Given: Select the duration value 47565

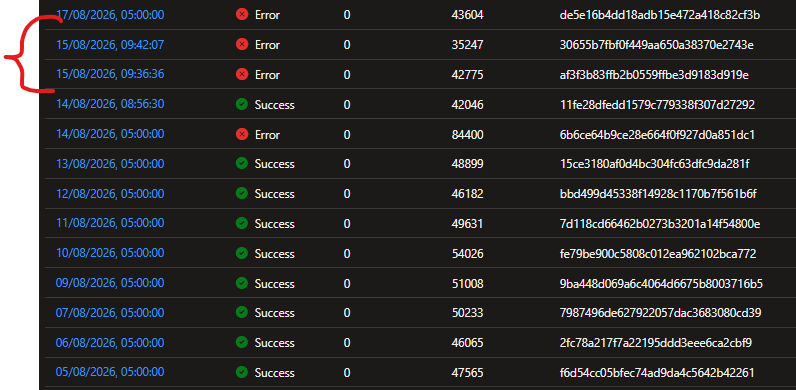Looking at the screenshot, I should (468, 373).
